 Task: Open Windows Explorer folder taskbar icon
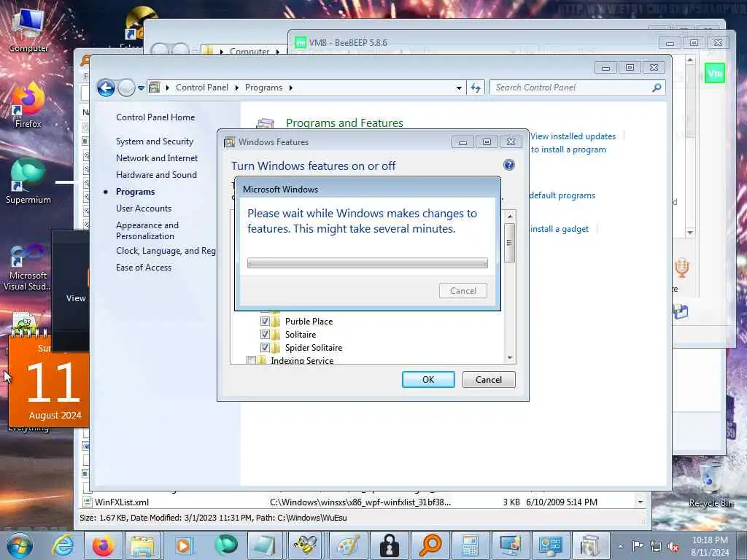point(142,545)
